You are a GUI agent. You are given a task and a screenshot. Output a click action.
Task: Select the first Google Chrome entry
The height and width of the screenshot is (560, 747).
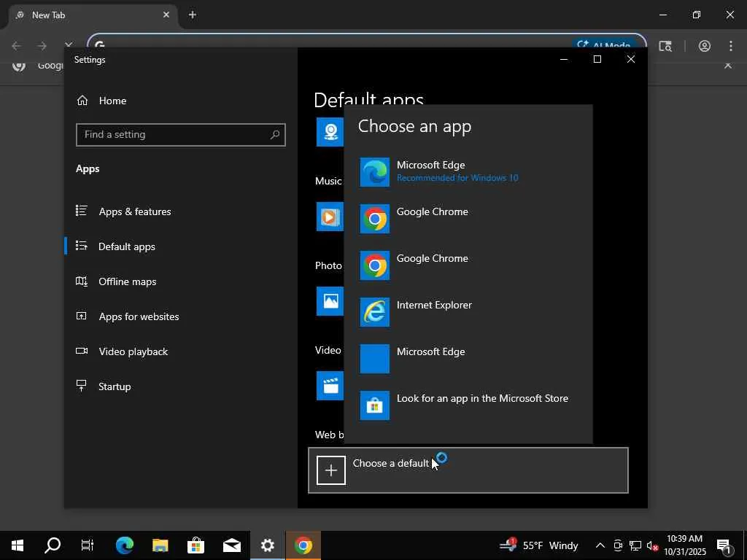(x=468, y=219)
